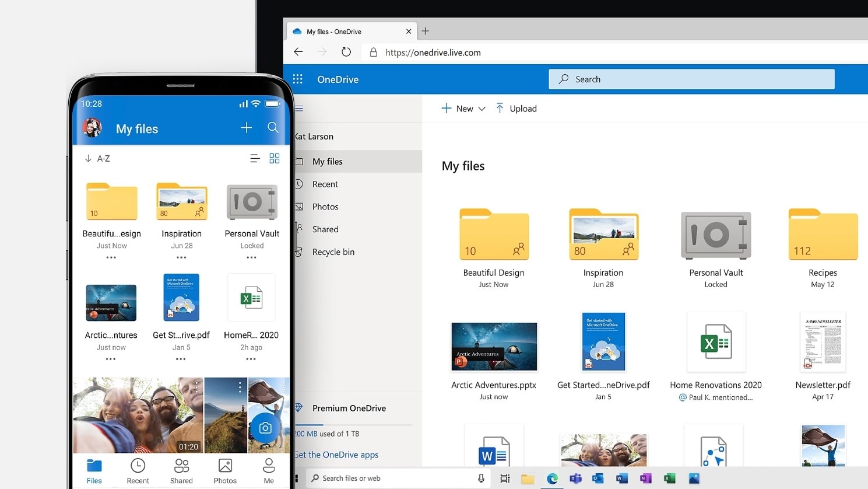Tap the camera scan button on phone
Screen dimensions: 868x489
[265, 428]
